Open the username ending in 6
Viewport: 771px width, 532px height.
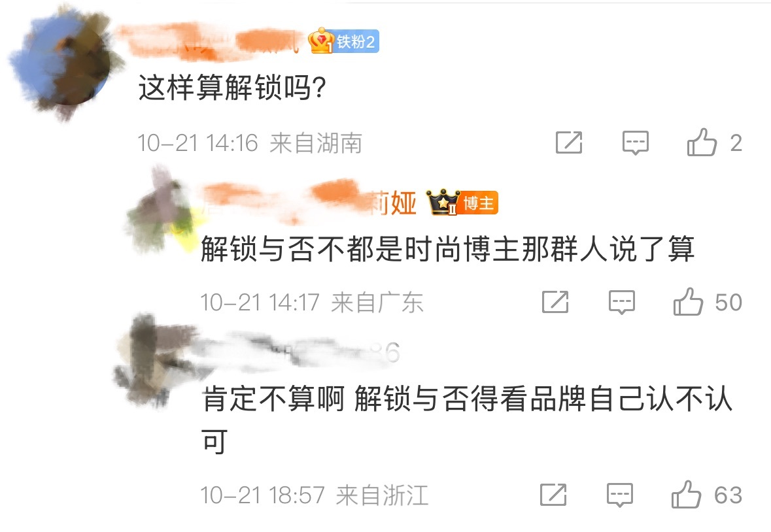pyautogui.click(x=301, y=352)
